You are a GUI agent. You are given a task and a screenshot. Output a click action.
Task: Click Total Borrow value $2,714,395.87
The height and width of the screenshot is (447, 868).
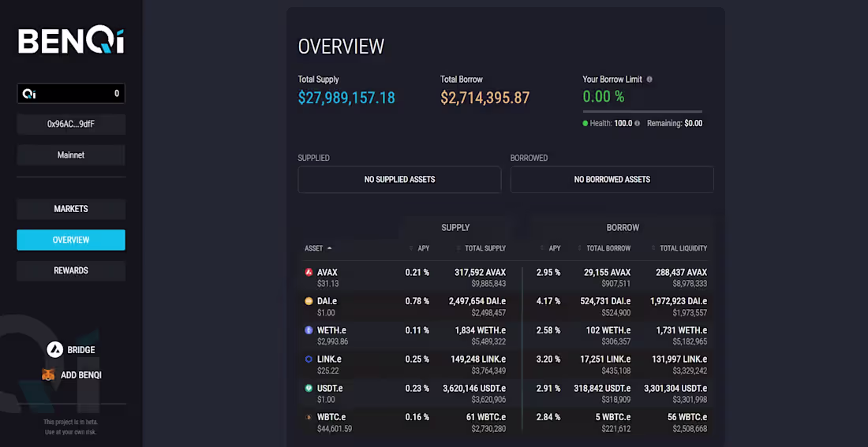(x=485, y=98)
